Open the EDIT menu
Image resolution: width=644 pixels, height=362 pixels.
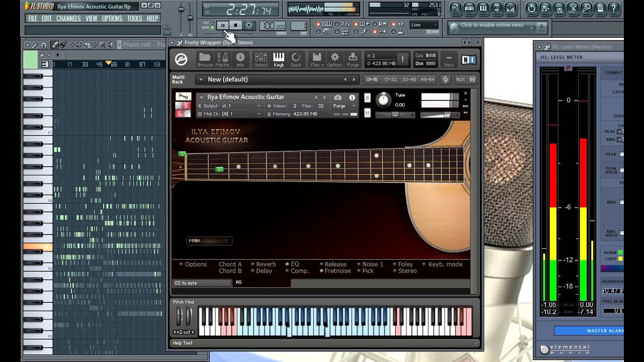[x=47, y=19]
